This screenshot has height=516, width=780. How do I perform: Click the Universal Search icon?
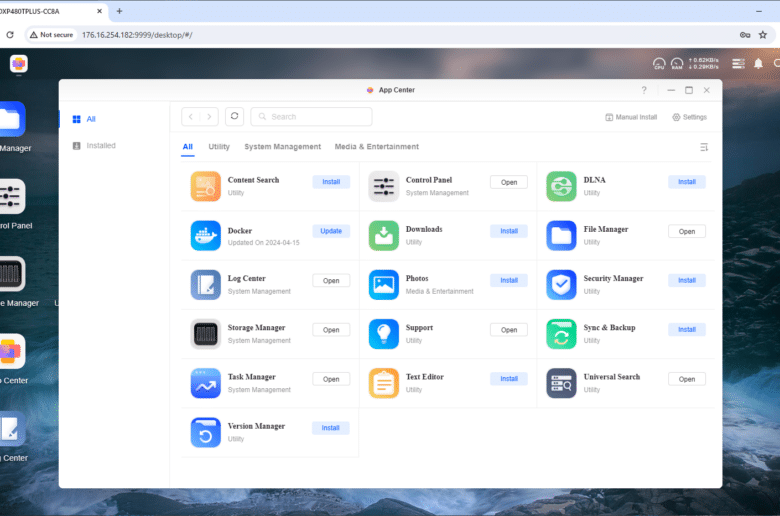[x=561, y=383]
